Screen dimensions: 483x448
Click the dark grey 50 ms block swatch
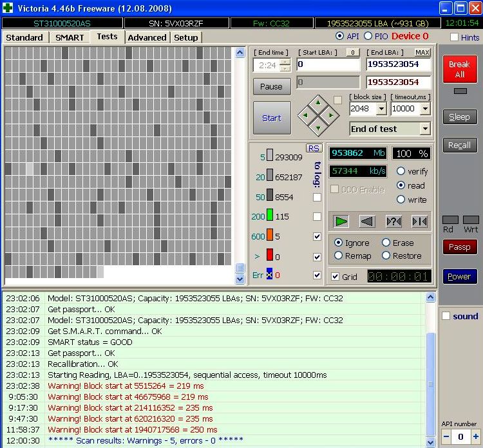[270, 194]
